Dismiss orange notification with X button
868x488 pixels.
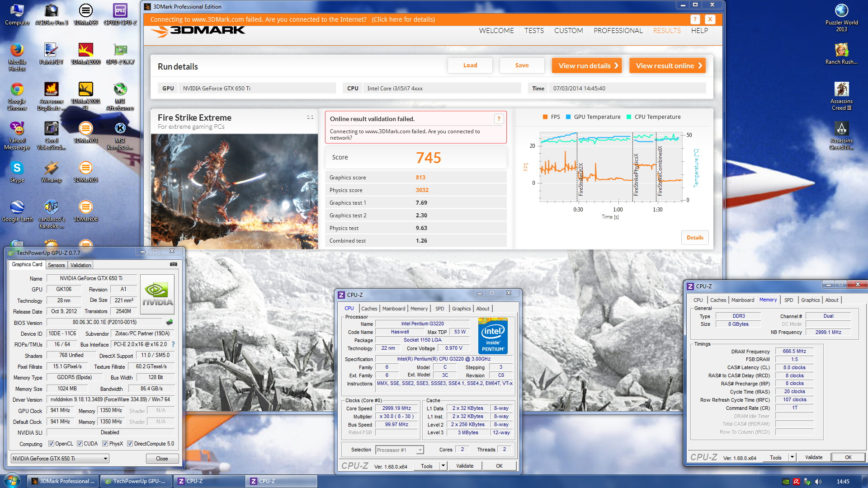click(x=710, y=19)
